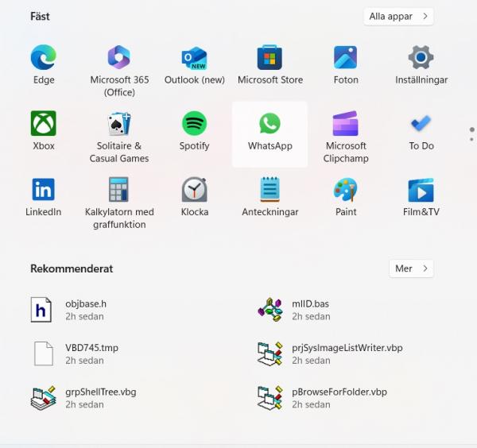
Task: Go to next pinned page dot
Action: point(471,139)
